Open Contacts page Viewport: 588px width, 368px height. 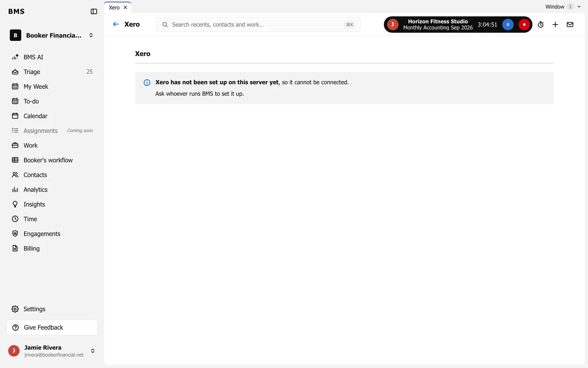point(52,175)
